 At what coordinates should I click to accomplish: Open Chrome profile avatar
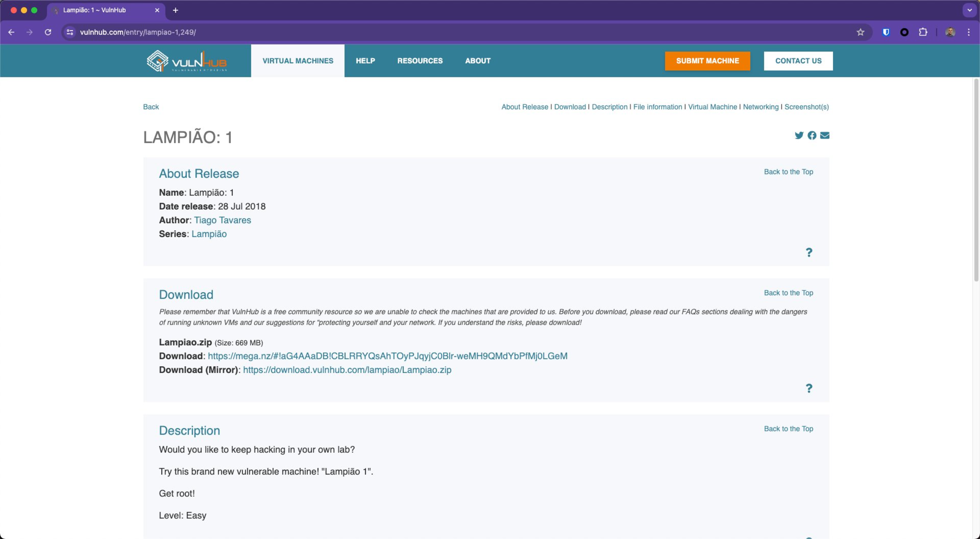[950, 32]
